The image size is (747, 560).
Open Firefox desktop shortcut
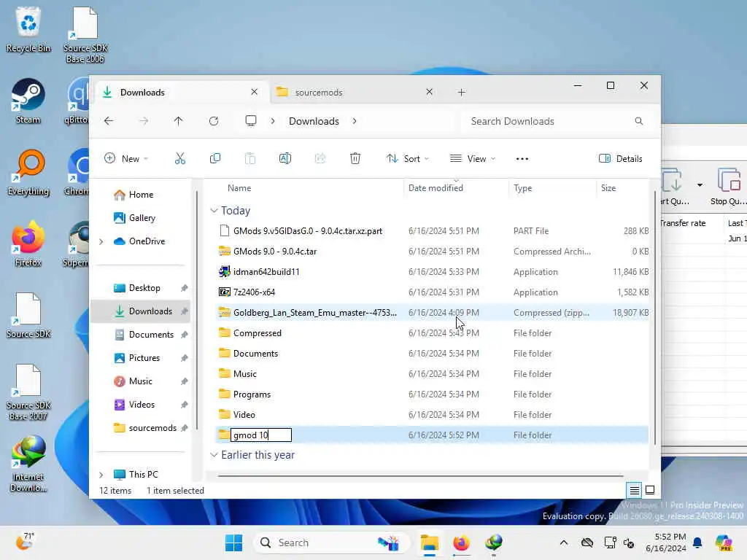pyautogui.click(x=28, y=244)
